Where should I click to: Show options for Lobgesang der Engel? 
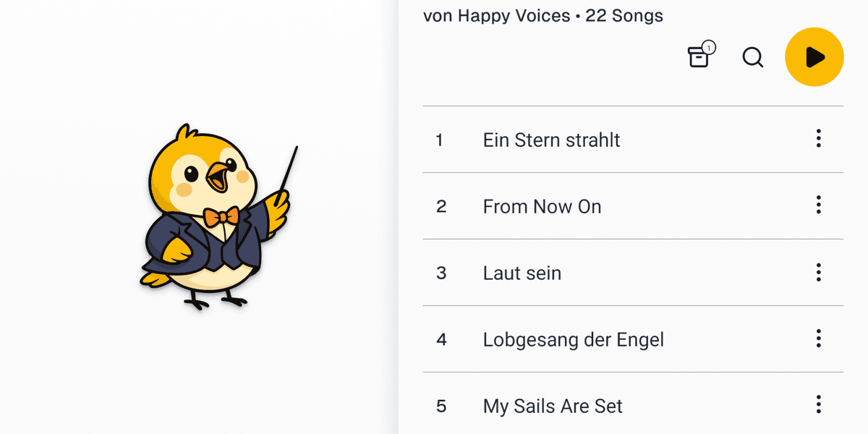click(x=818, y=339)
